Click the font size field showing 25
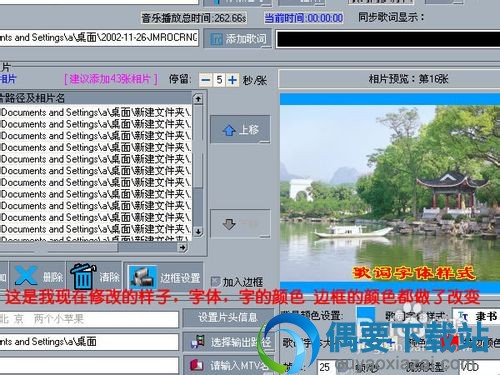The height and width of the screenshot is (375, 500). [x=325, y=367]
